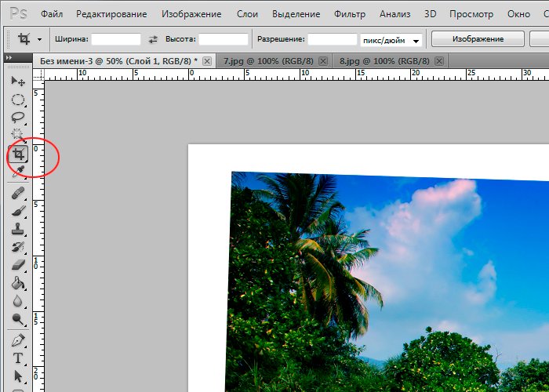This screenshot has width=549, height=392.
Task: Select the Paint Bucket tool
Action: 17,284
